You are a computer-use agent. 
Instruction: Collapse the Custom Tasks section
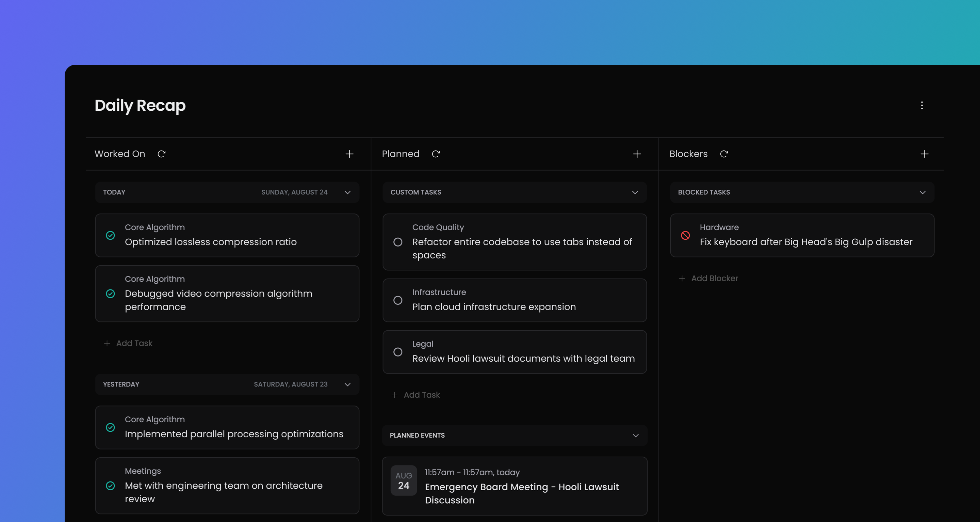tap(635, 193)
